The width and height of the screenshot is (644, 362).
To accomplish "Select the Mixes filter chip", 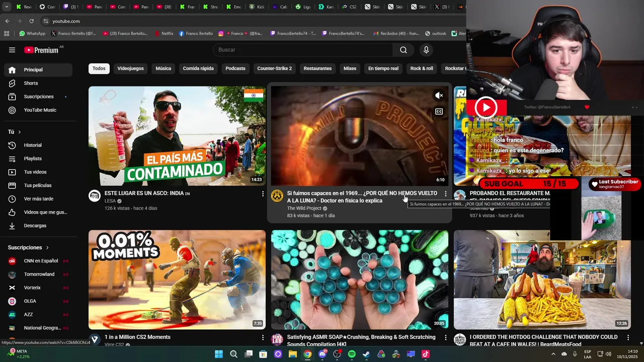I will (350, 68).
